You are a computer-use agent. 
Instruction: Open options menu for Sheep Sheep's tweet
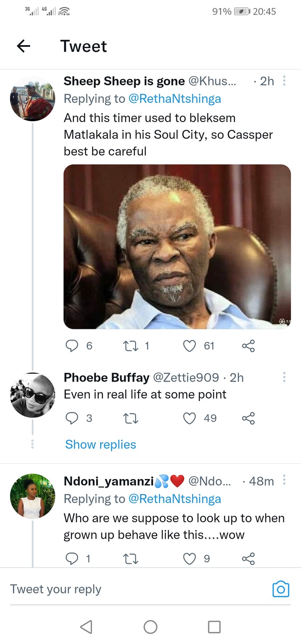tap(284, 81)
